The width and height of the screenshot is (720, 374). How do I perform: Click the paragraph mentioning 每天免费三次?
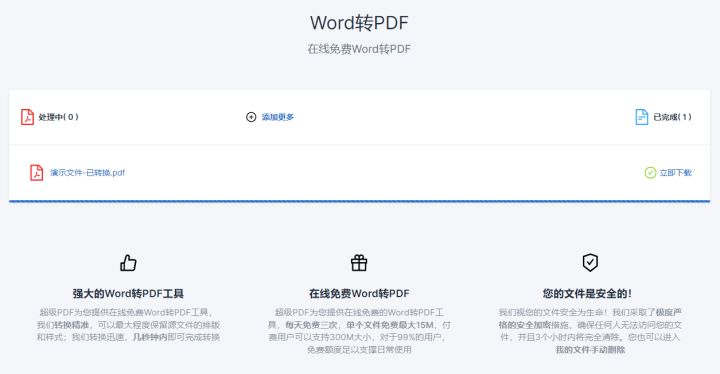[359, 331]
